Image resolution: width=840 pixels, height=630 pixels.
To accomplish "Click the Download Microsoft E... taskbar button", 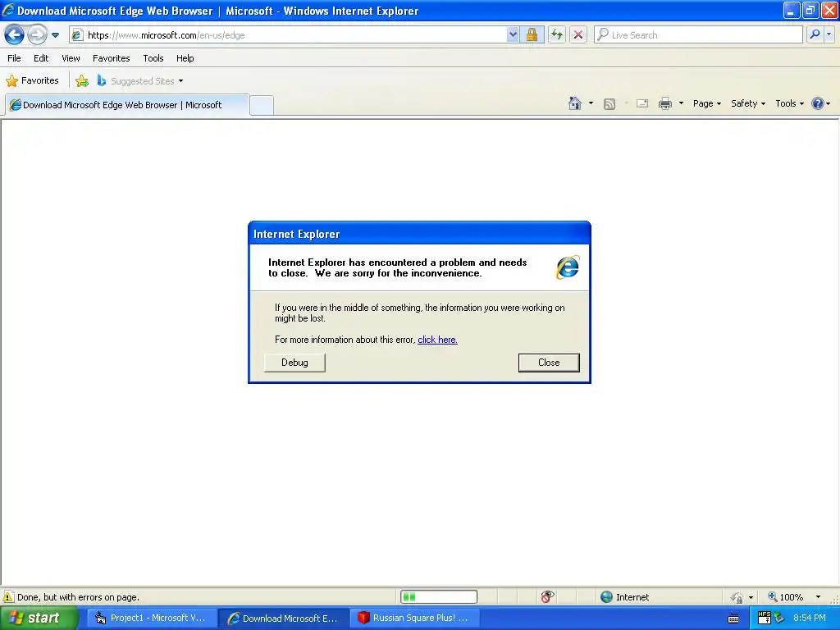I will pos(284,619).
